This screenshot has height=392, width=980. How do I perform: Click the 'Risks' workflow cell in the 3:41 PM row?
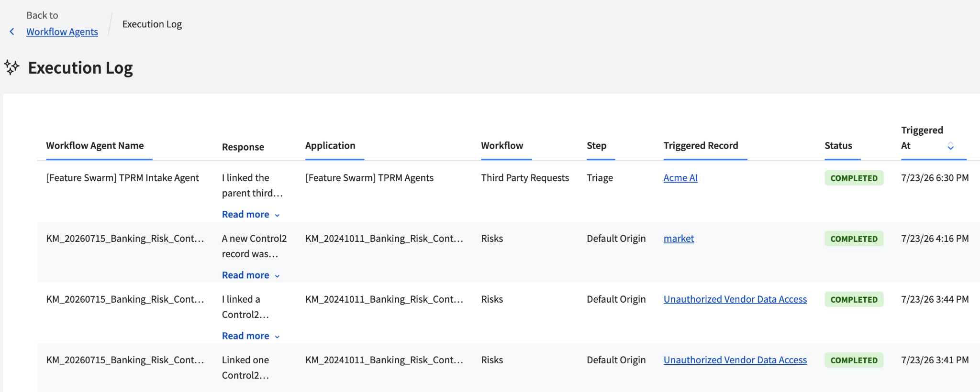click(492, 360)
